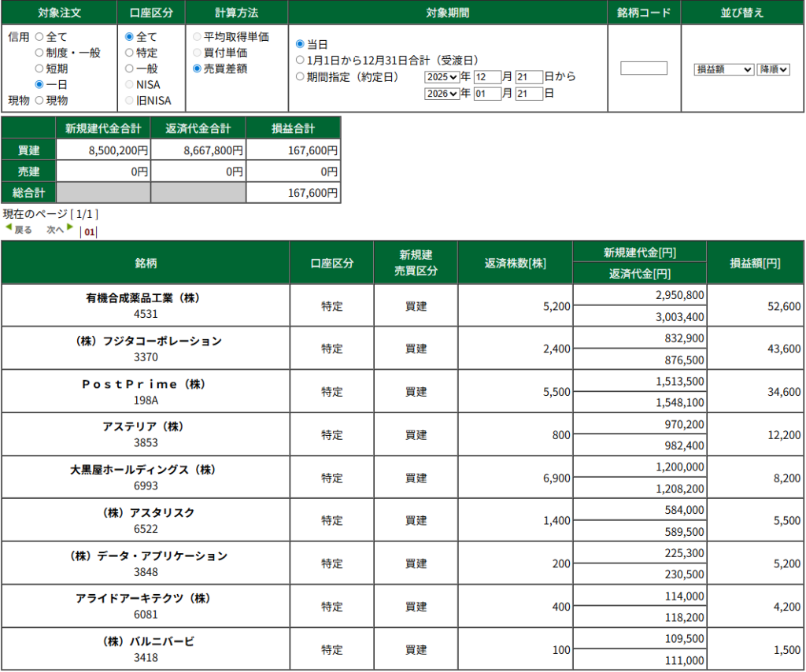Open the 降順 sort order dropdown
Viewport: 806px width, 672px height.
773,69
